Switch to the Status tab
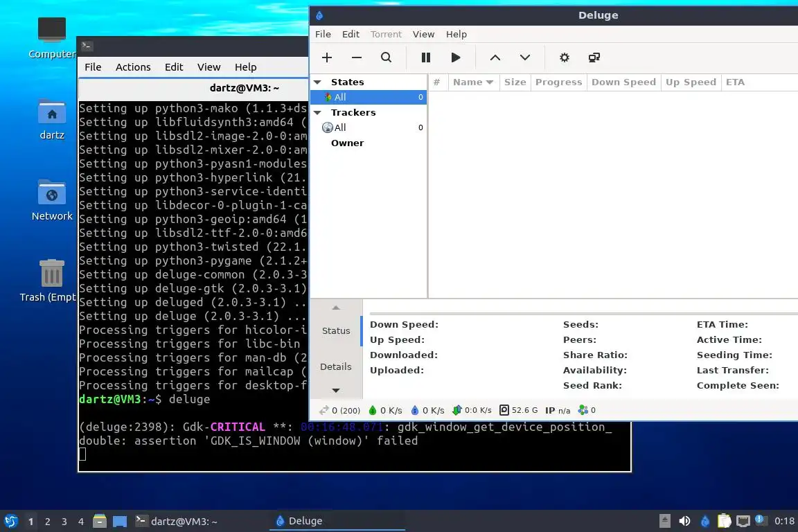The height and width of the screenshot is (532, 798). coord(336,331)
